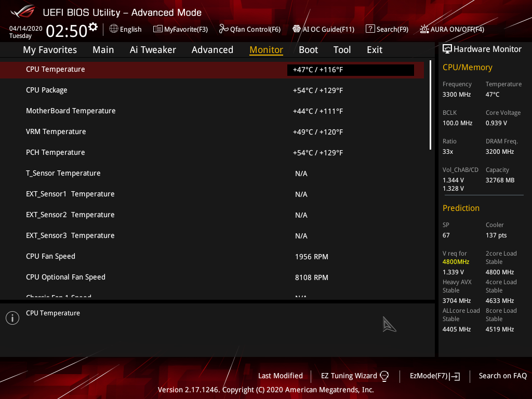Open the Ai Tweaker tab
Viewport: 532px width, 399px height.
tap(153, 50)
